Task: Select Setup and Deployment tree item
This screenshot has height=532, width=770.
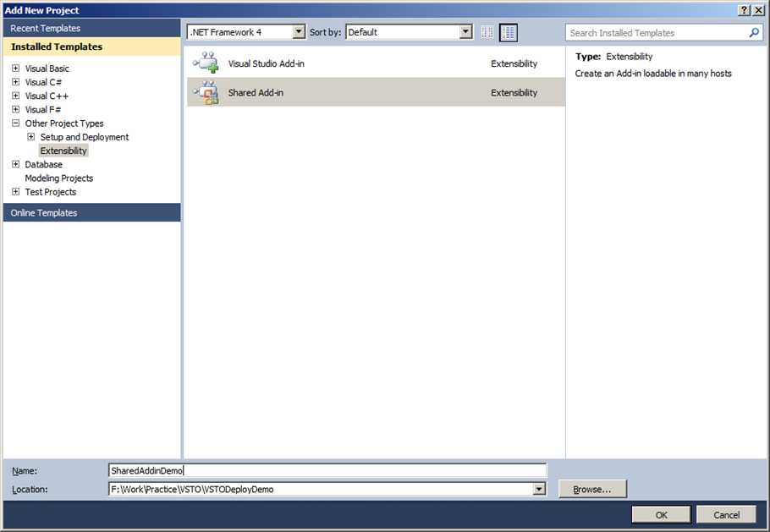Action: point(85,137)
